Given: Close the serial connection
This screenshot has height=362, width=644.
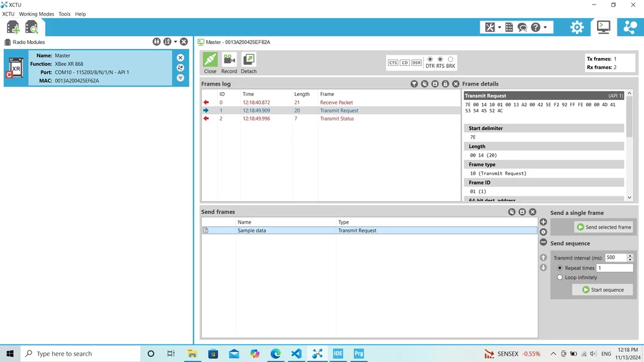Looking at the screenshot, I should (210, 62).
